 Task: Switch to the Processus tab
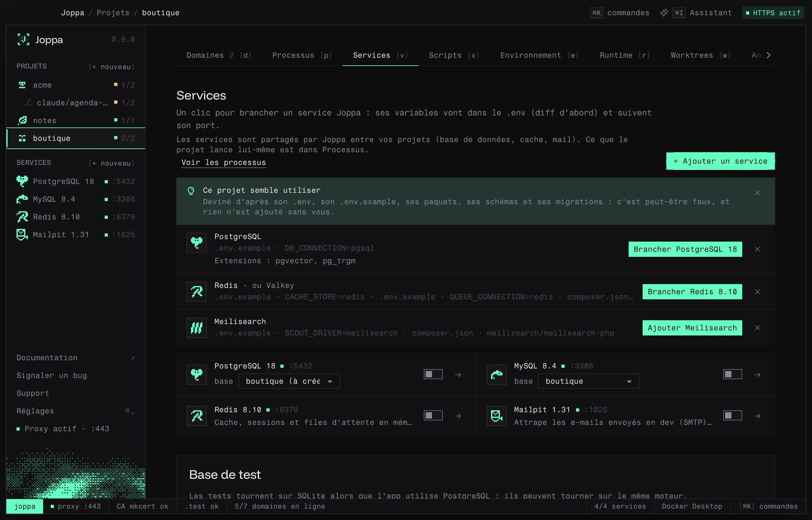(x=302, y=55)
